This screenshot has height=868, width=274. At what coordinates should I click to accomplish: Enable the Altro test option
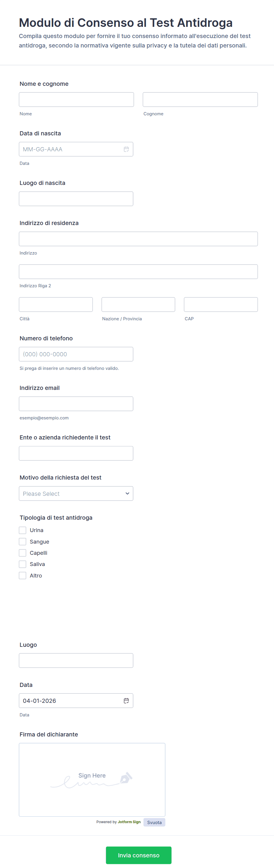point(23,575)
